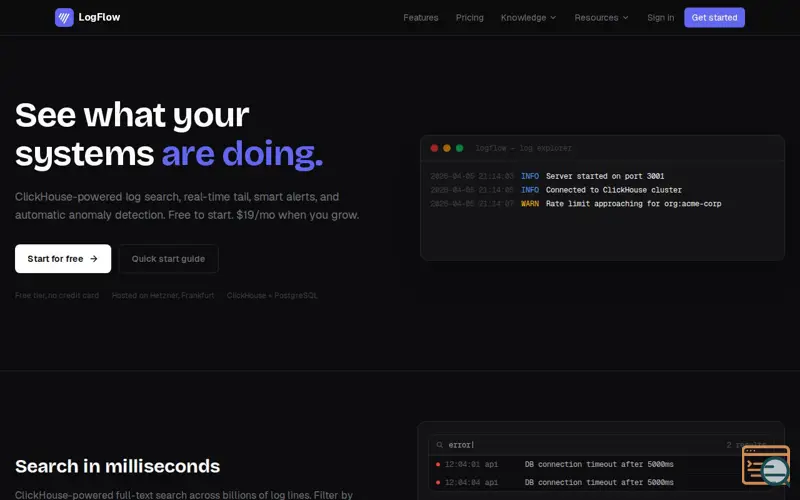The height and width of the screenshot is (500, 800).
Task: Focus the search field containing 'error'
Action: click(x=601, y=445)
